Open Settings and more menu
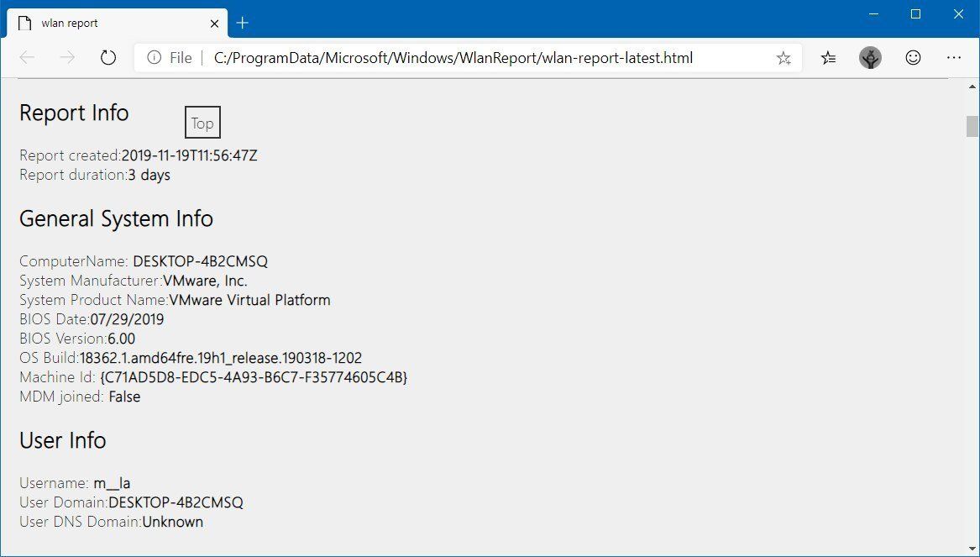This screenshot has width=980, height=557. (953, 57)
